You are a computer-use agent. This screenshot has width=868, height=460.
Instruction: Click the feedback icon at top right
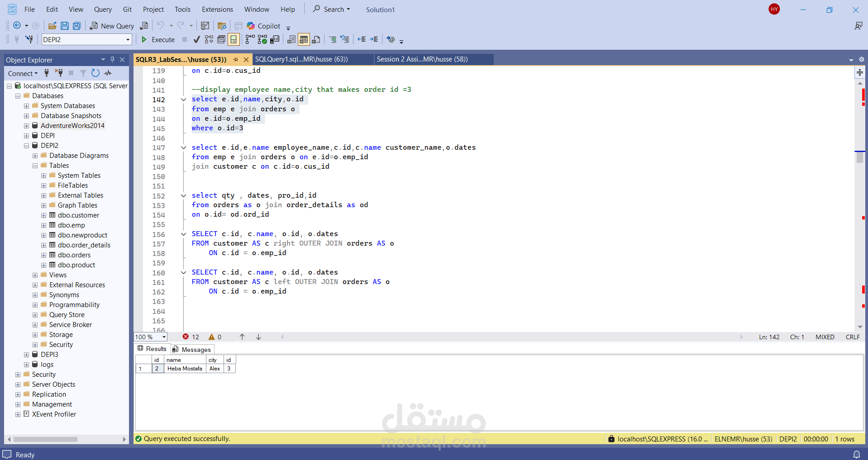tap(858, 26)
